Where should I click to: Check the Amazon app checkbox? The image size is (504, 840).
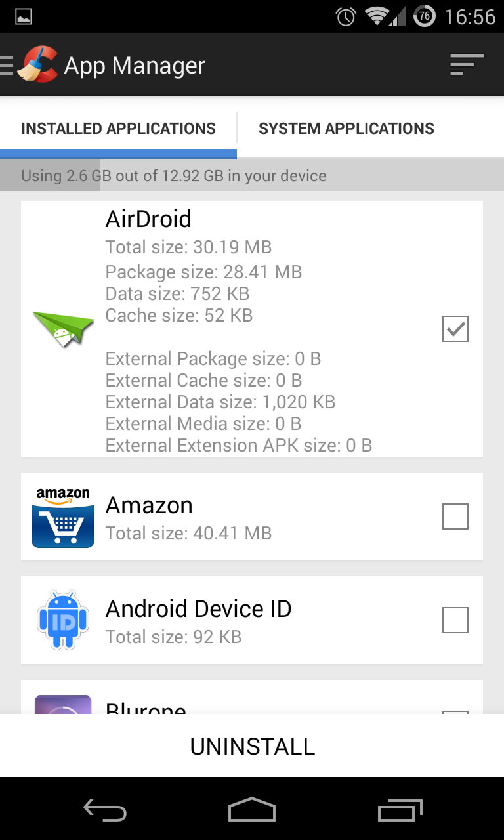(455, 516)
